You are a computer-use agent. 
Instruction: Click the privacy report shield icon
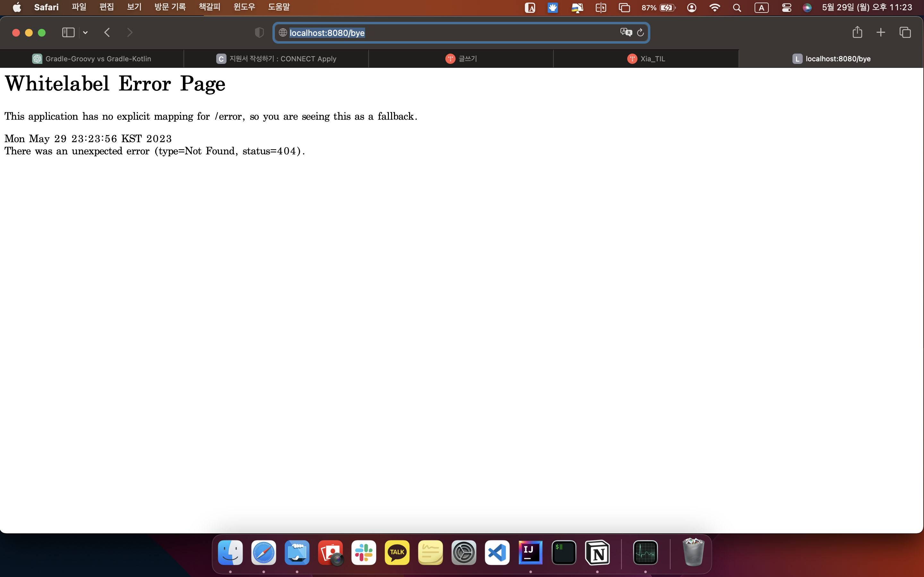click(x=259, y=33)
